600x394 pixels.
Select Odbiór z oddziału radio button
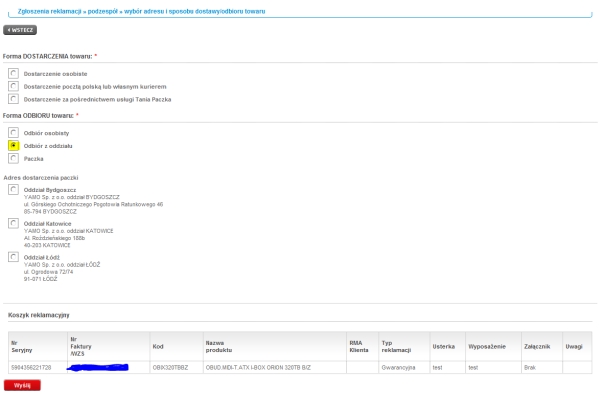coord(13,145)
